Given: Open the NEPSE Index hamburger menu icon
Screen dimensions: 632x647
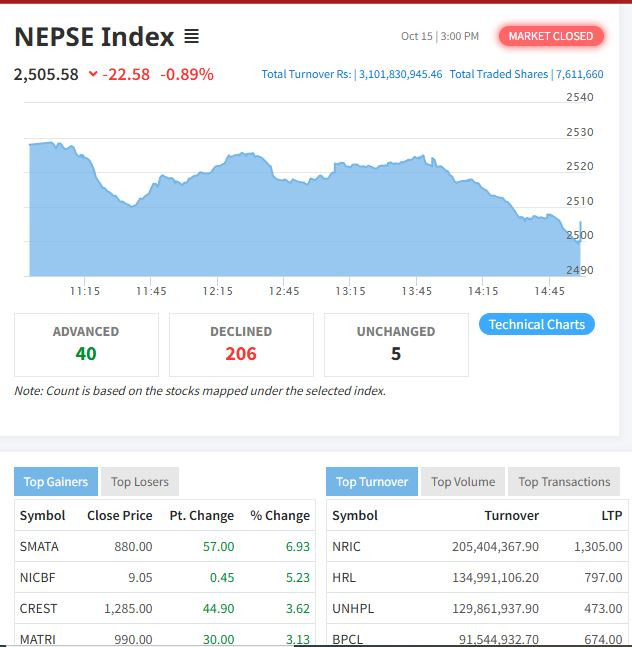Looking at the screenshot, I should point(191,37).
